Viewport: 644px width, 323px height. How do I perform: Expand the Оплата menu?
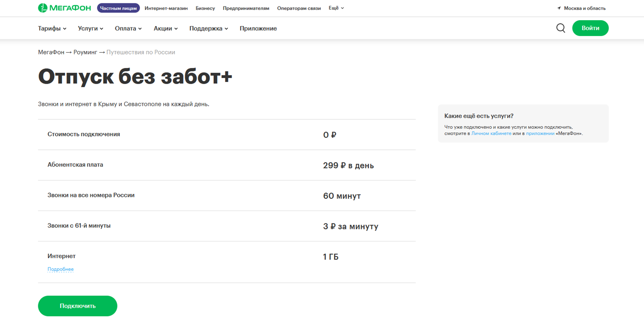pyautogui.click(x=128, y=28)
